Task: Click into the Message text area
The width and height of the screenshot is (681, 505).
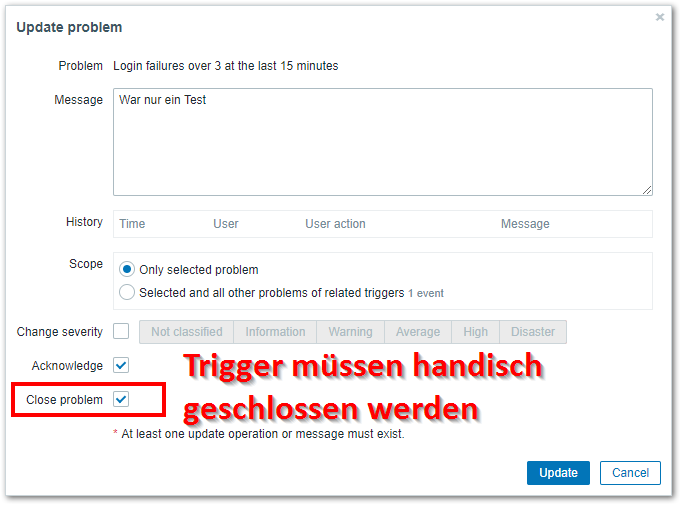Action: pyautogui.click(x=382, y=141)
